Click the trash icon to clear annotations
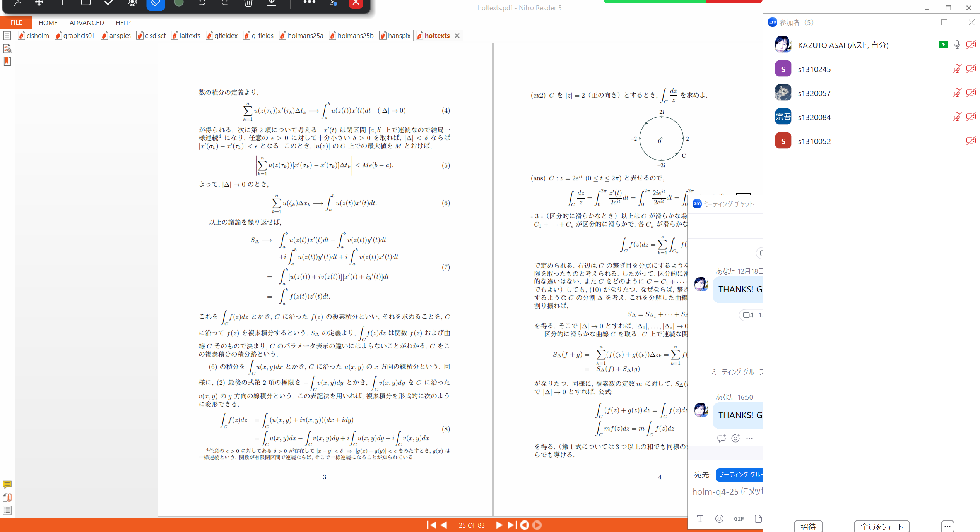Viewport: 980px width, 532px height. click(248, 3)
